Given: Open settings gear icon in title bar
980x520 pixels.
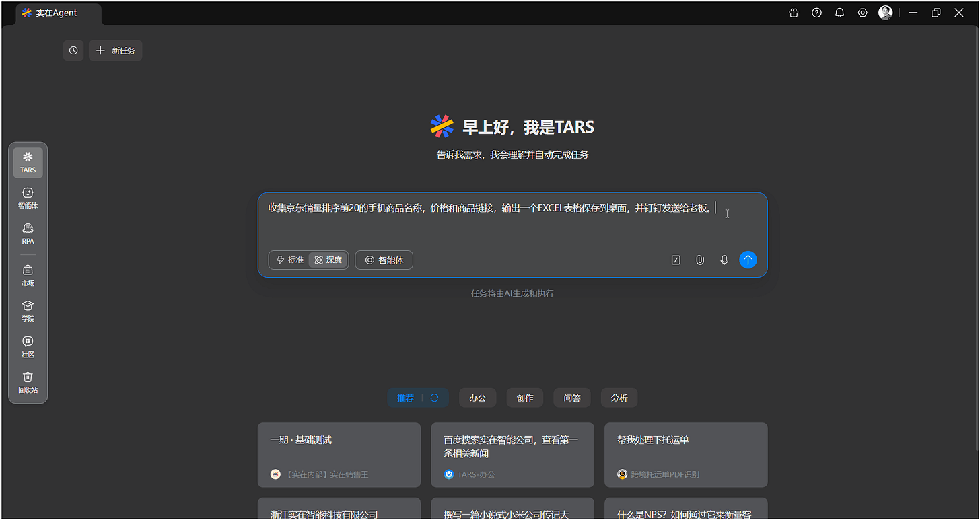Looking at the screenshot, I should click(x=862, y=13).
